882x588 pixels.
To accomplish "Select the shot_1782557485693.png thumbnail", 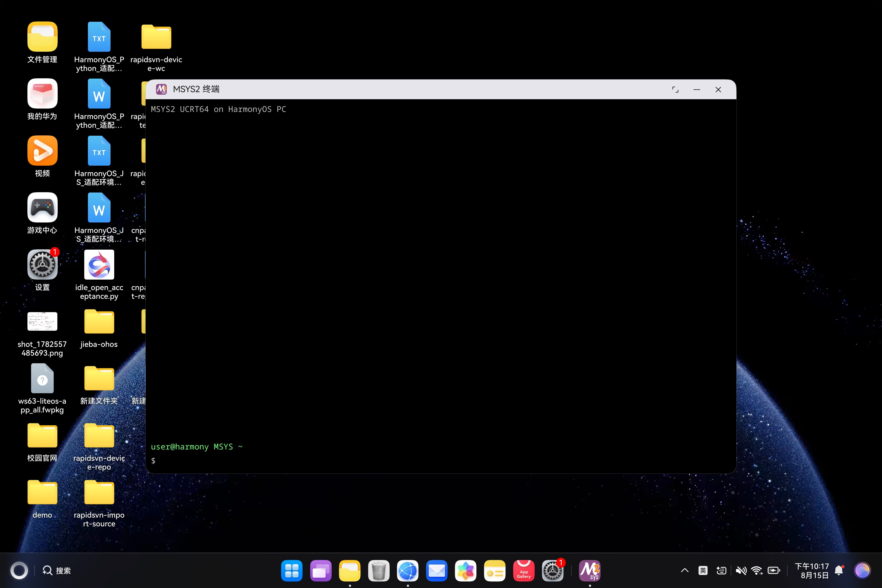I will 42,321.
